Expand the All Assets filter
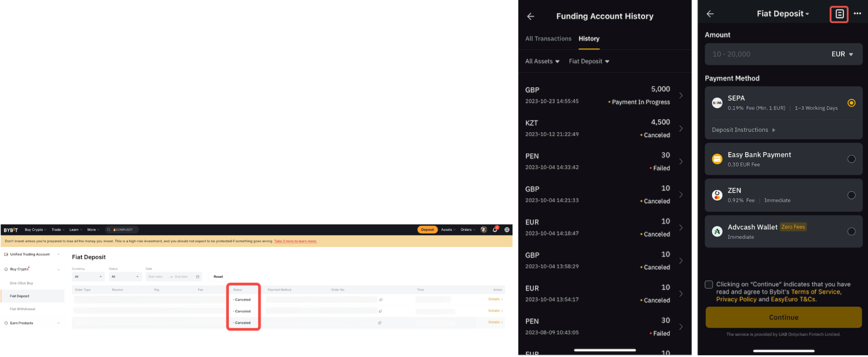 542,61
